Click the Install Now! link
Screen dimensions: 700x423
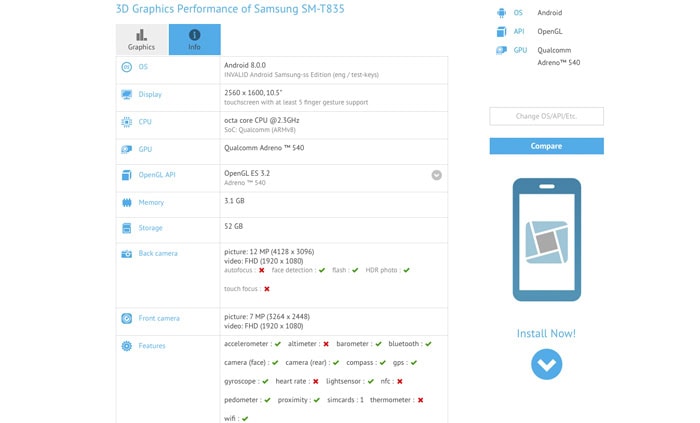(546, 333)
